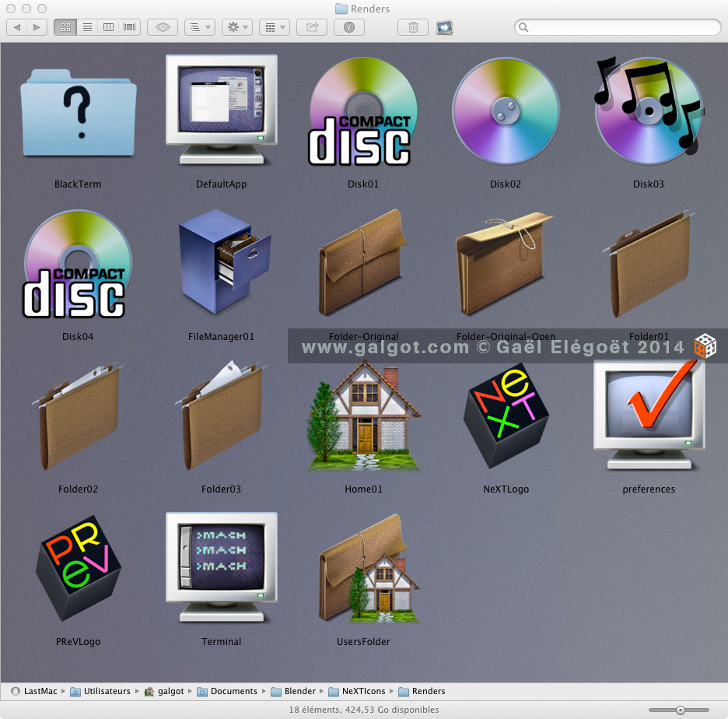
Task: Open the BlackTerm question-mark folder icon
Action: [78, 111]
